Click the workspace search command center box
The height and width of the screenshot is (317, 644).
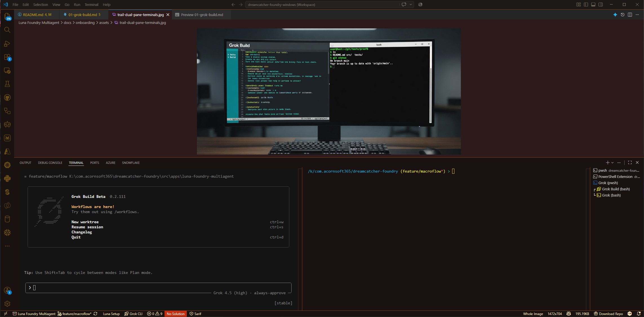(x=322, y=5)
